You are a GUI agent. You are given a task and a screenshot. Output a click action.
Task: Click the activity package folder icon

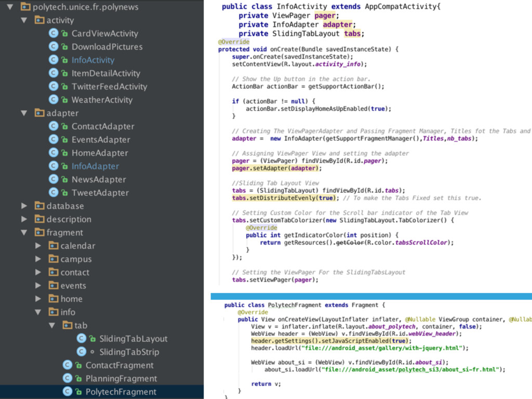point(39,20)
